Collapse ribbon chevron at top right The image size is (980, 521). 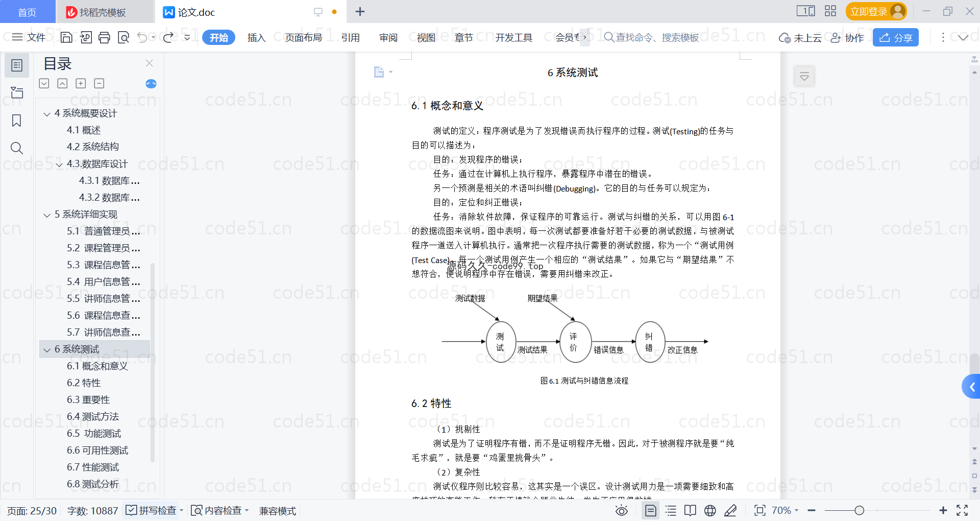click(x=963, y=37)
